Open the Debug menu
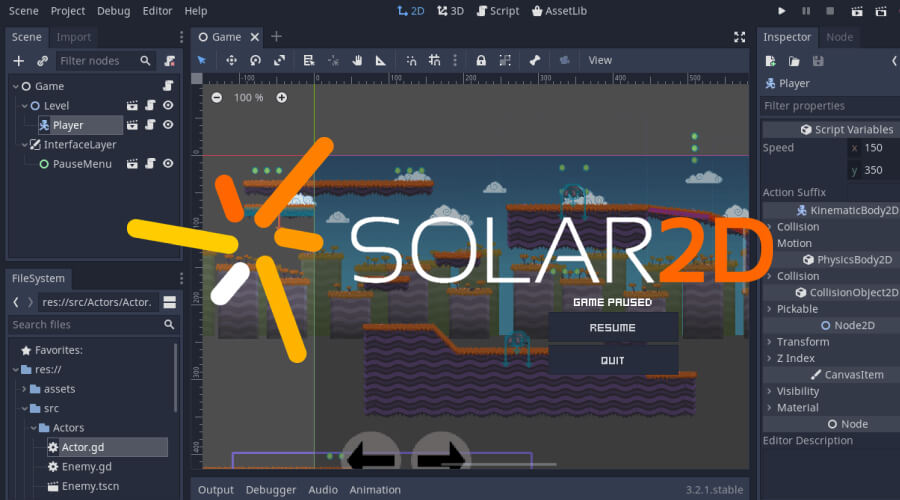Screen dimensions: 900x500 pyautogui.click(x=114, y=11)
